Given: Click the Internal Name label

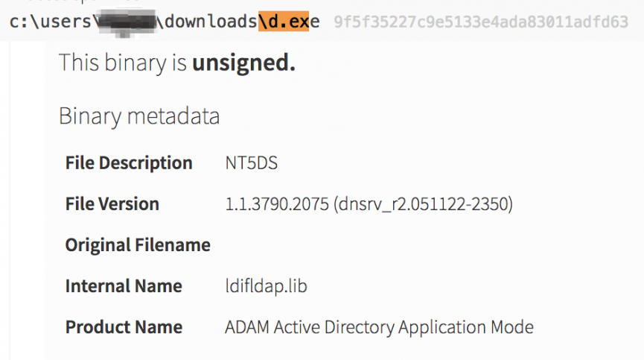Looking at the screenshot, I should point(124,286).
